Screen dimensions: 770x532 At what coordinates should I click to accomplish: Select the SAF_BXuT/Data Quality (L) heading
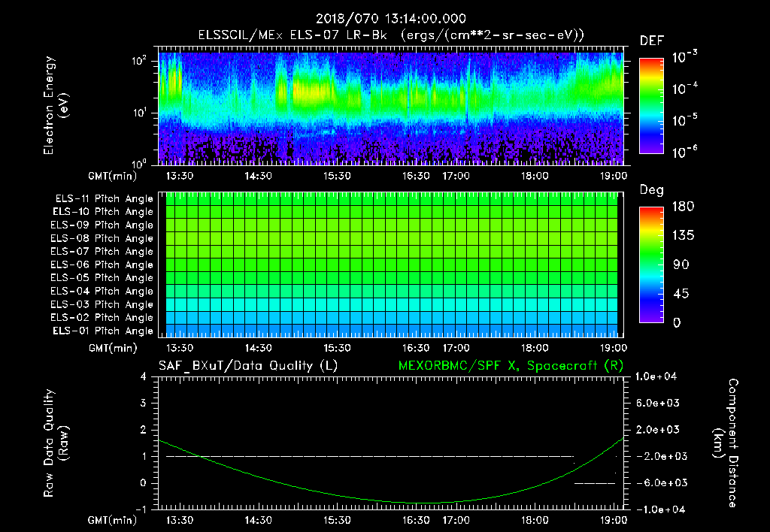pyautogui.click(x=248, y=366)
